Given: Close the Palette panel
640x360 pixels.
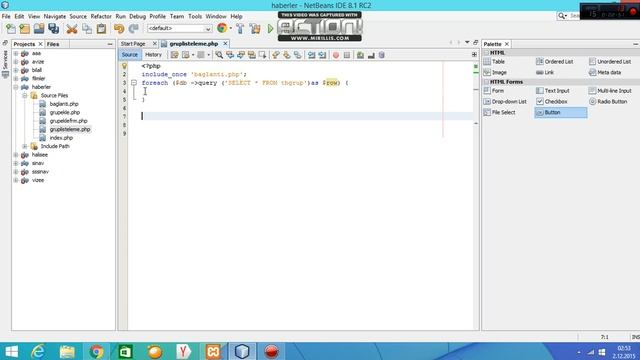Looking at the screenshot, I should pos(507,44).
